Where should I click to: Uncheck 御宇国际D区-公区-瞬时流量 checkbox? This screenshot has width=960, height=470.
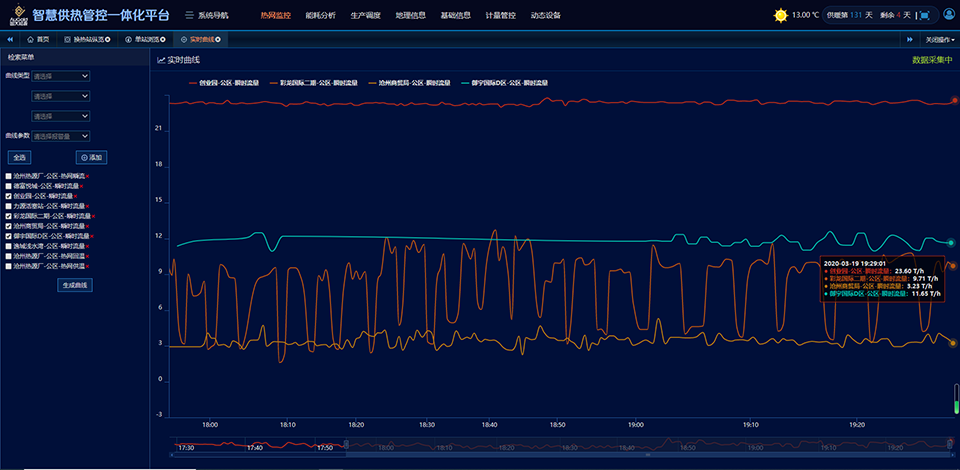coord(9,236)
